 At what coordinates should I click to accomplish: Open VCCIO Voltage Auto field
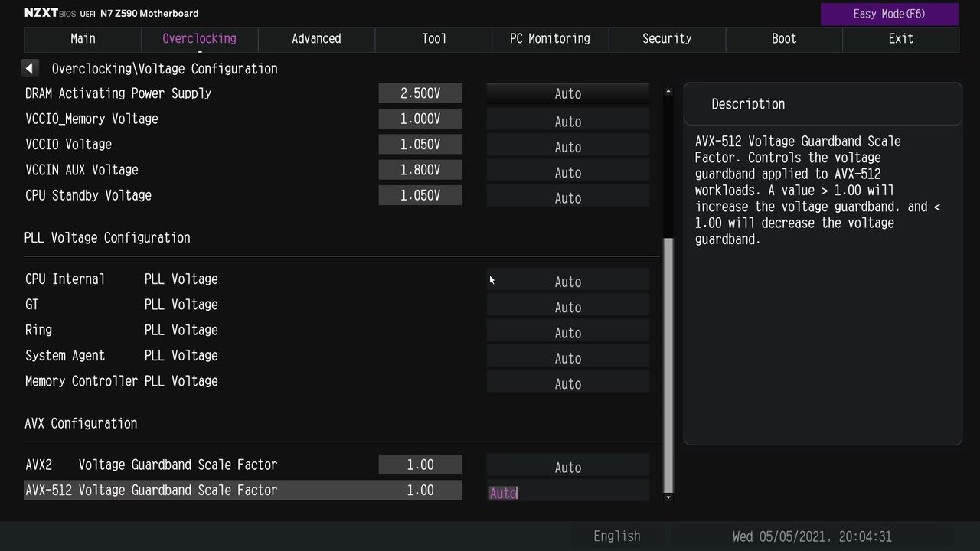point(568,145)
